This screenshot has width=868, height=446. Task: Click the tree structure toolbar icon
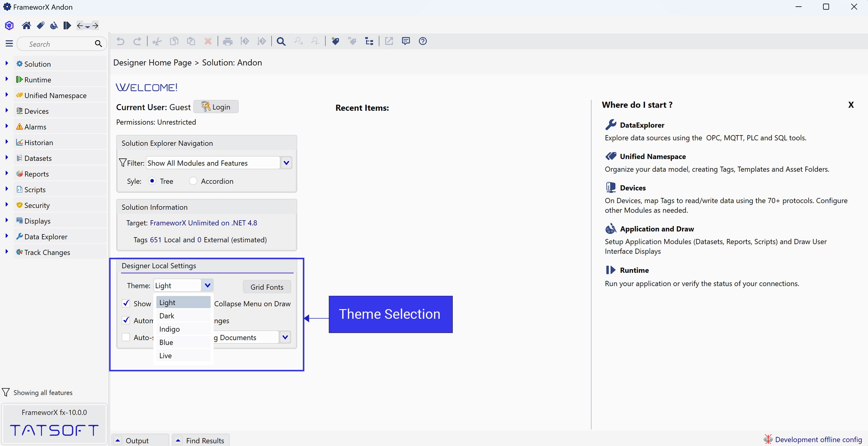pyautogui.click(x=369, y=41)
